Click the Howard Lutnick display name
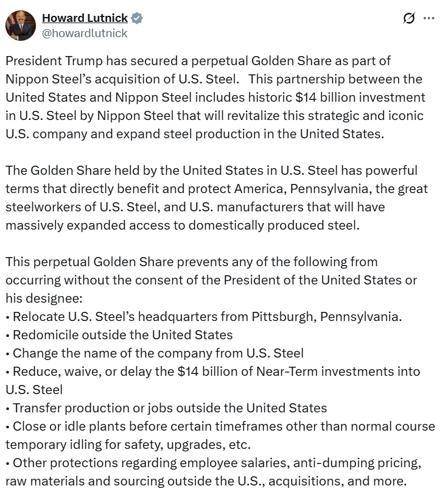Viewport: 448px width, 494px height. 84,18
